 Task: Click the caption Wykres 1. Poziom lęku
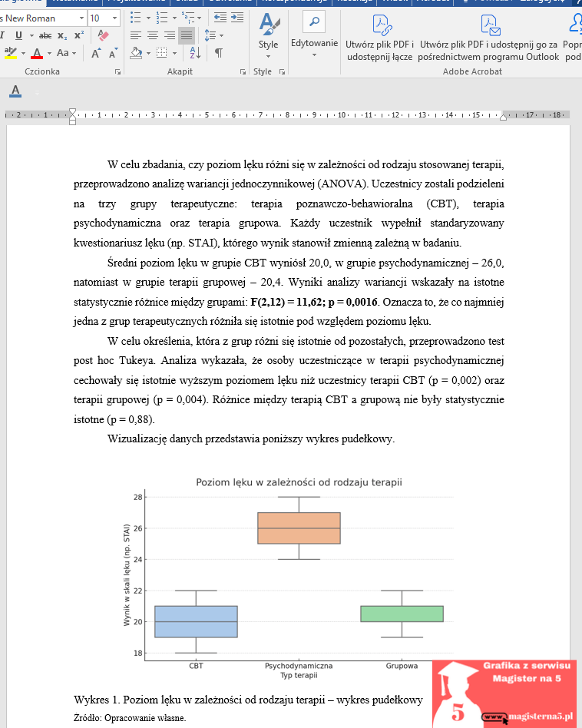coord(248,700)
